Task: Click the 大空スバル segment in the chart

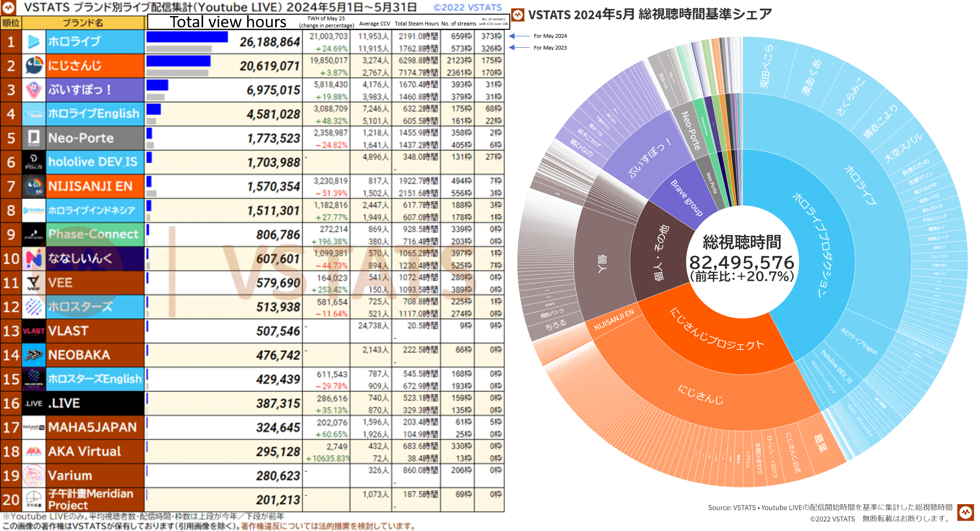Action: (902, 148)
